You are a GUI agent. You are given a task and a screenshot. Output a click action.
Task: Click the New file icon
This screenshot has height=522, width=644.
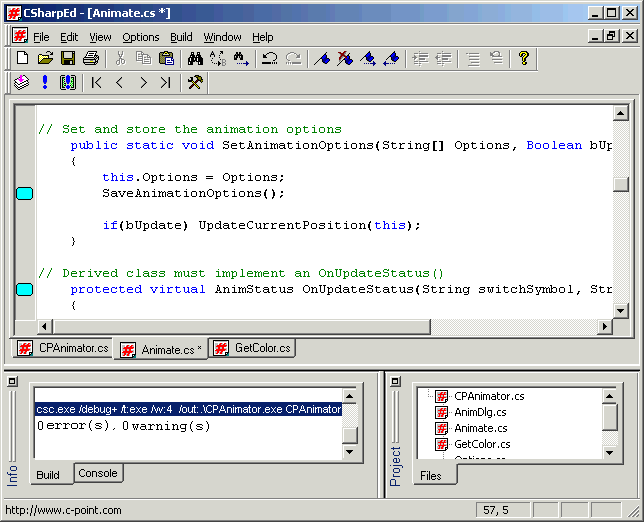pos(22,59)
